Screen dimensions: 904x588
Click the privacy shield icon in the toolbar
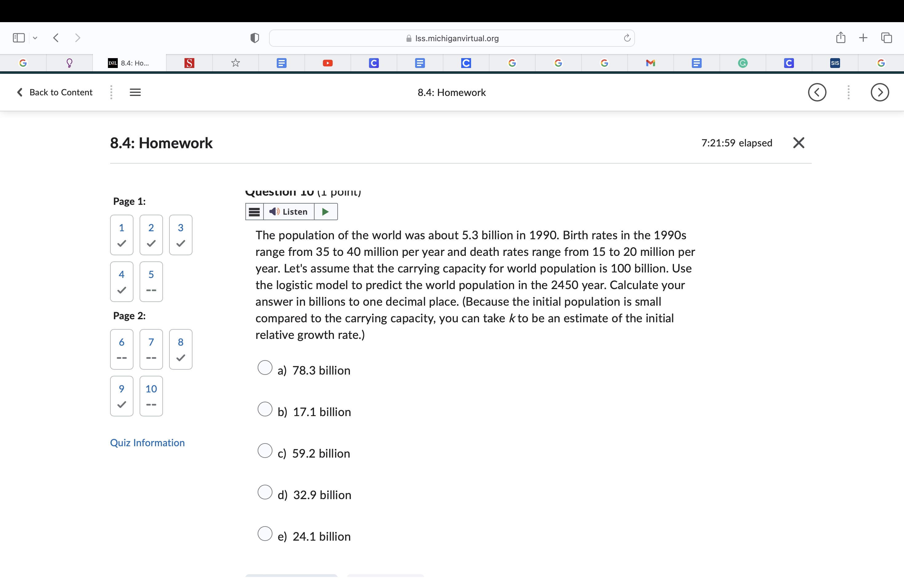(x=255, y=38)
